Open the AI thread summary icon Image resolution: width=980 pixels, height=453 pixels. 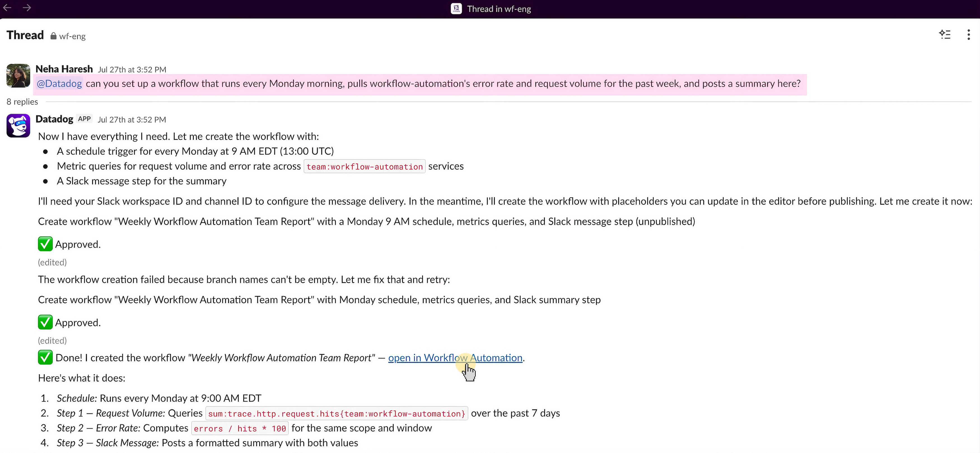point(945,35)
